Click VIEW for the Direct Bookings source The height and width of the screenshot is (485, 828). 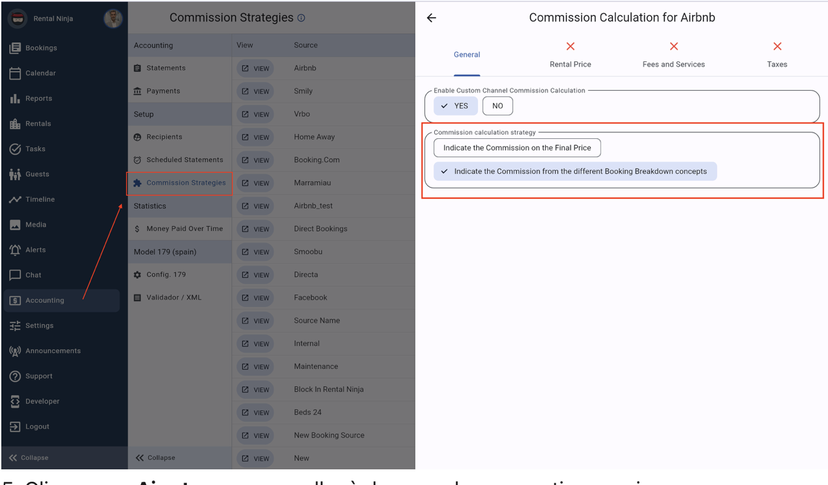coord(255,229)
